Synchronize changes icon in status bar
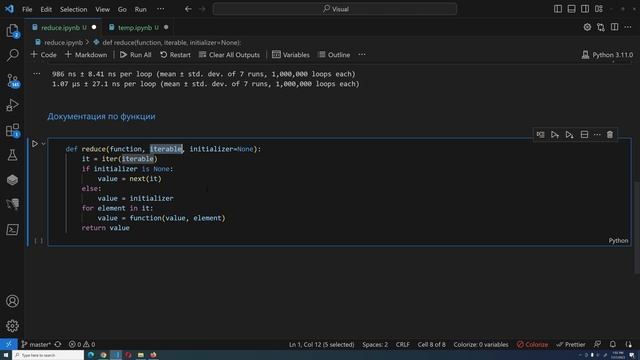Image resolution: width=640 pixels, height=360 pixels. pos(58,344)
